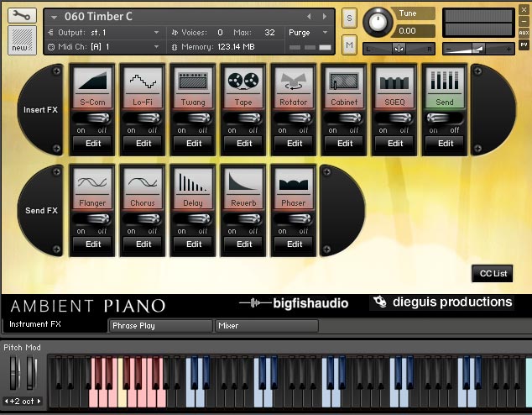Click the Tape reel effect icon

243,81
